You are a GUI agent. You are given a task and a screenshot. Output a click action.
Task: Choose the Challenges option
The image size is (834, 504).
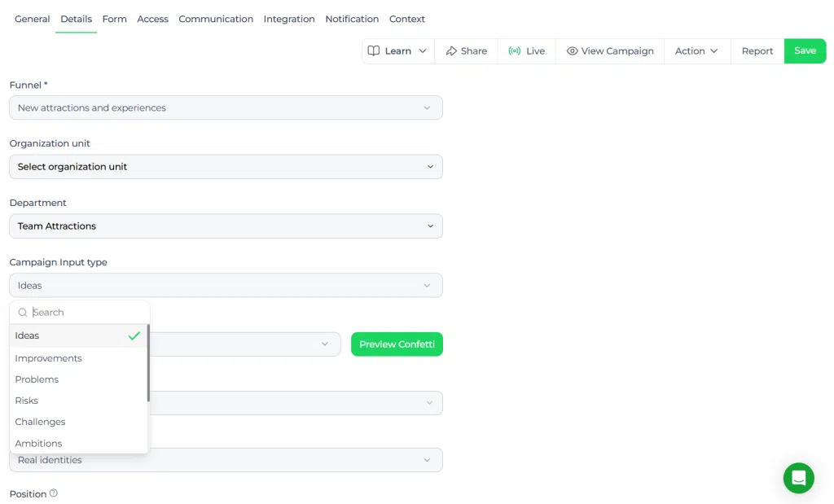point(78,422)
